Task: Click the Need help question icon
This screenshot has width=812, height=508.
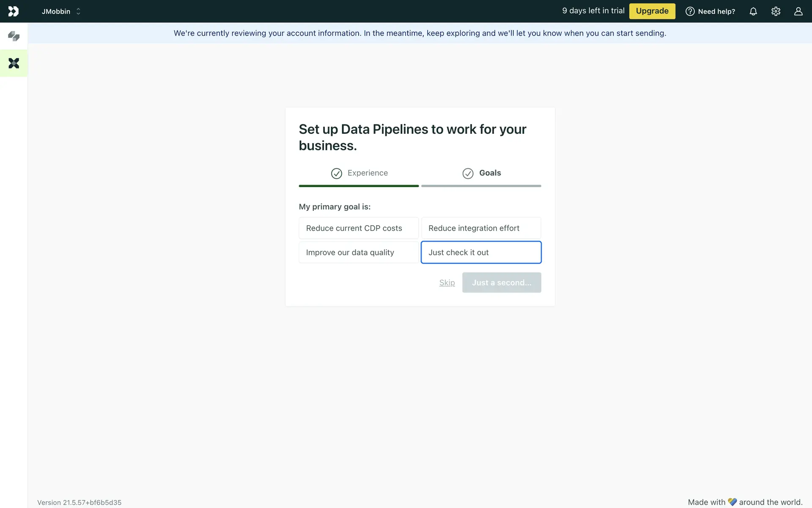Action: [x=690, y=11]
